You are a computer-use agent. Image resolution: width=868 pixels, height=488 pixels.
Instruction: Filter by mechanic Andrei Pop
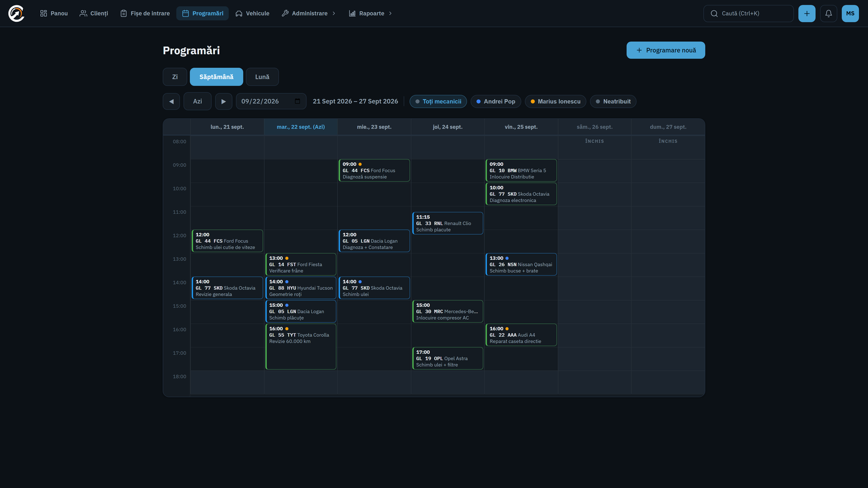click(x=496, y=101)
